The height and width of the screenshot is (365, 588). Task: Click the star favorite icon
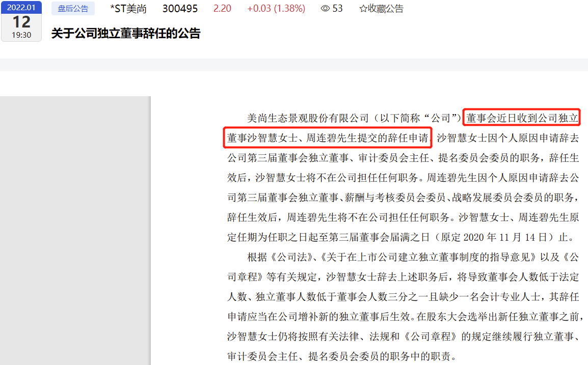pos(363,8)
